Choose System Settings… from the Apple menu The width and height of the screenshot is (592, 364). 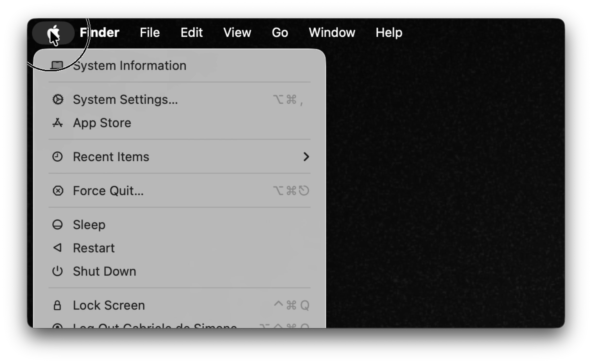click(125, 99)
